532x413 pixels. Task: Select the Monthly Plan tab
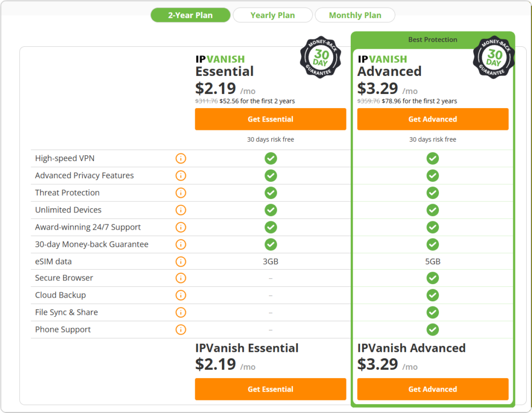pyautogui.click(x=355, y=15)
